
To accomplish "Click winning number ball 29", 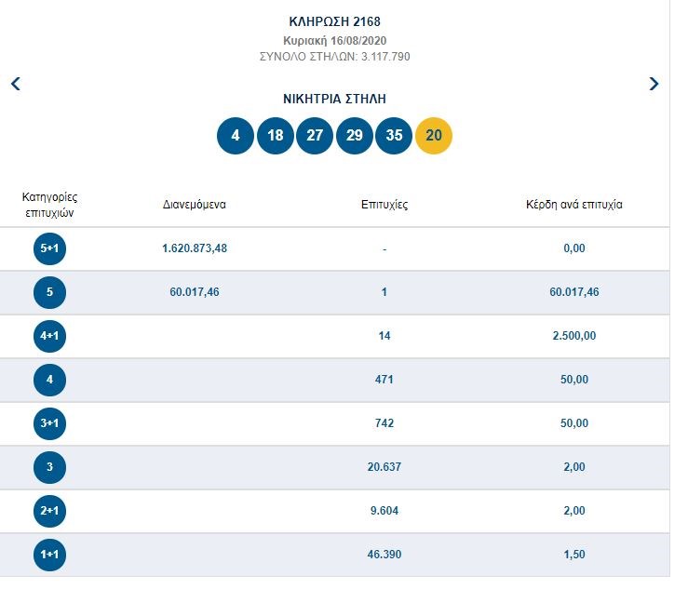I will point(354,136).
